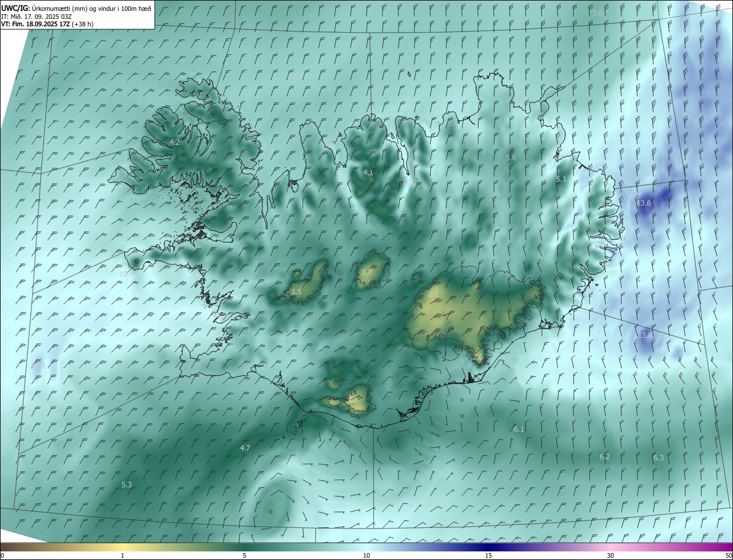Click the colorbar tick label '50'

pos(728,555)
